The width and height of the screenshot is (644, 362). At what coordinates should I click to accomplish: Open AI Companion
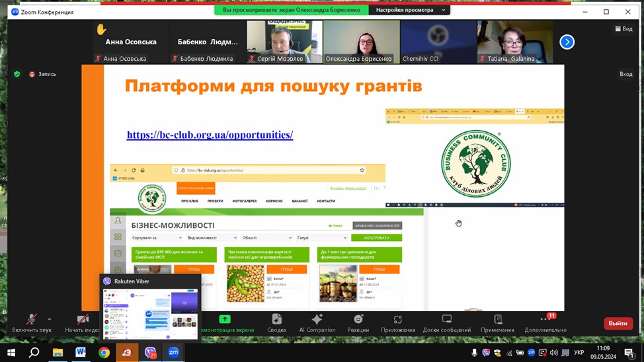click(317, 324)
